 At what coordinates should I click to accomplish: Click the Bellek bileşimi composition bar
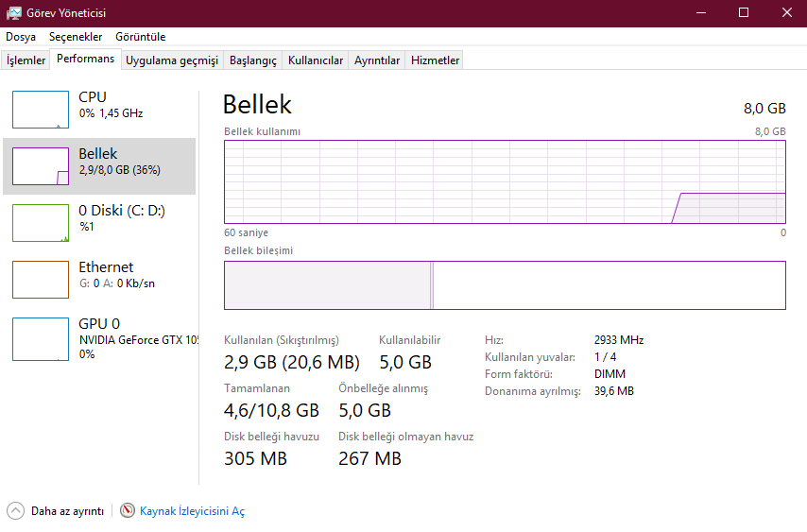[505, 285]
